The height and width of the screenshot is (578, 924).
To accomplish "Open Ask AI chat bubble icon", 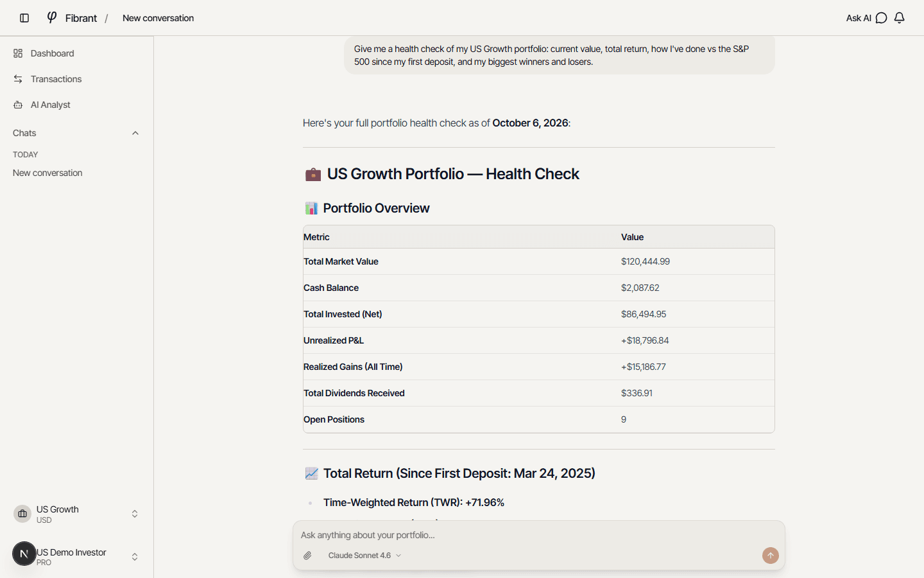I will click(882, 18).
